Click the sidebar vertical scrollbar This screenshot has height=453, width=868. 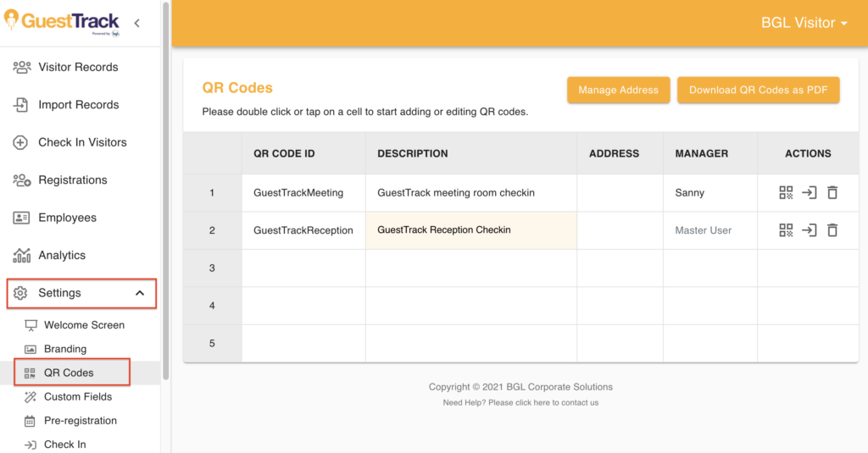coord(165,191)
